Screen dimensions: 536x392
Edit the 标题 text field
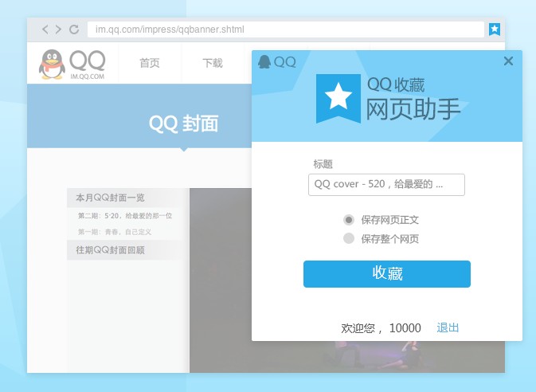(x=386, y=185)
